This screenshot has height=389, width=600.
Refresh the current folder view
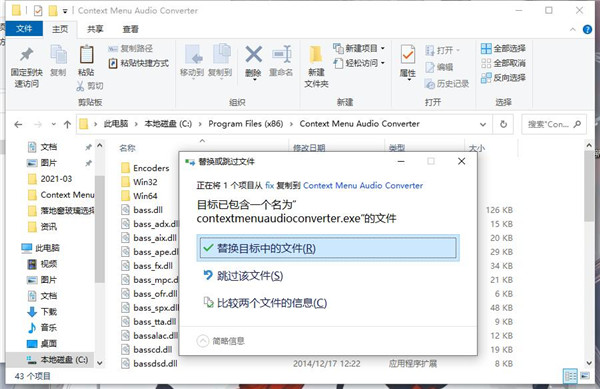point(504,124)
